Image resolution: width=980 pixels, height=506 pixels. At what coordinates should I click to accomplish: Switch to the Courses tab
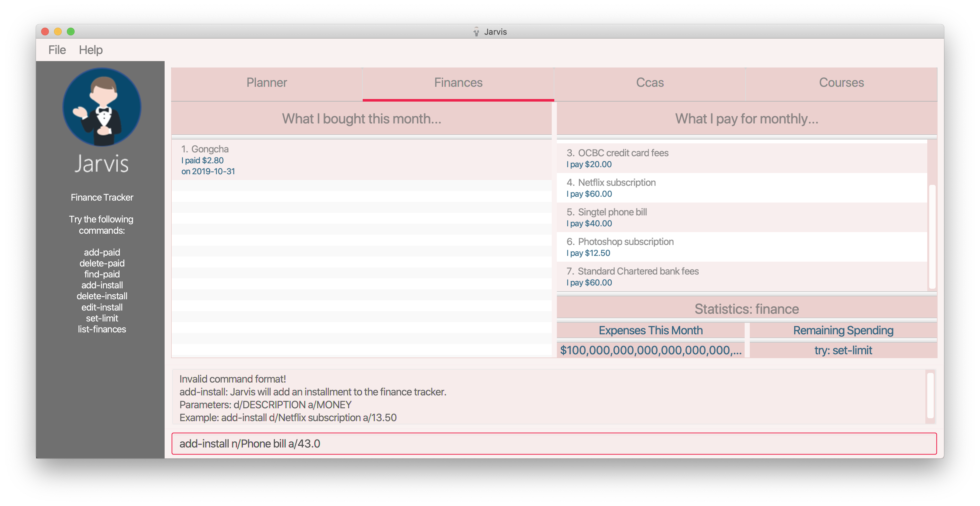tap(841, 83)
